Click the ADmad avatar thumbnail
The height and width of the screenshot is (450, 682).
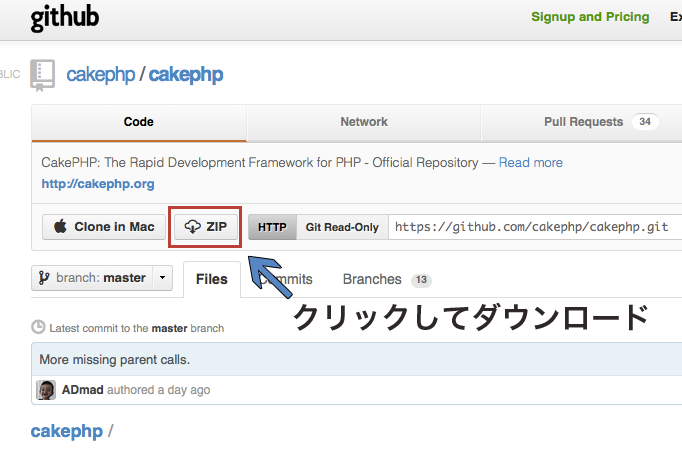click(x=46, y=390)
